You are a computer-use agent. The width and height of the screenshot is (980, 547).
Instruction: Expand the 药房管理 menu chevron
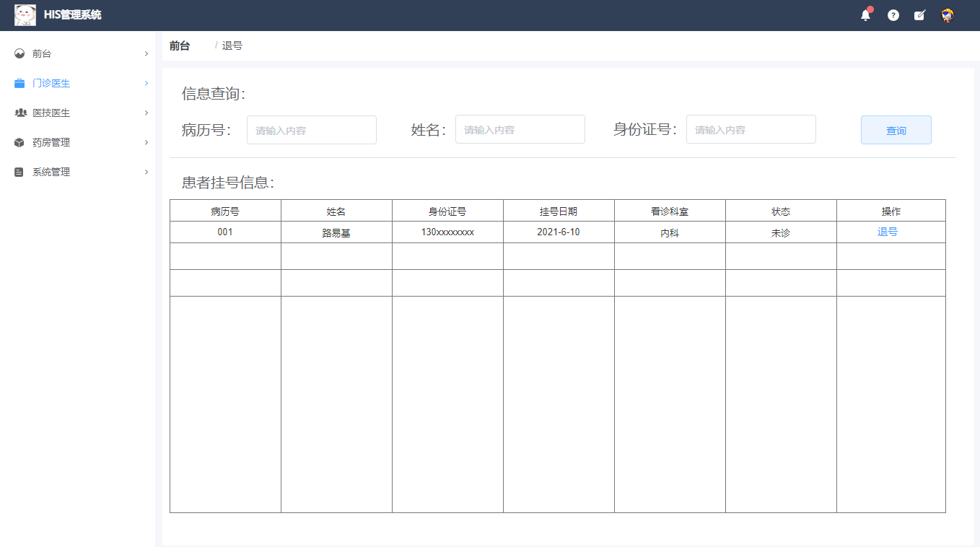tap(146, 142)
